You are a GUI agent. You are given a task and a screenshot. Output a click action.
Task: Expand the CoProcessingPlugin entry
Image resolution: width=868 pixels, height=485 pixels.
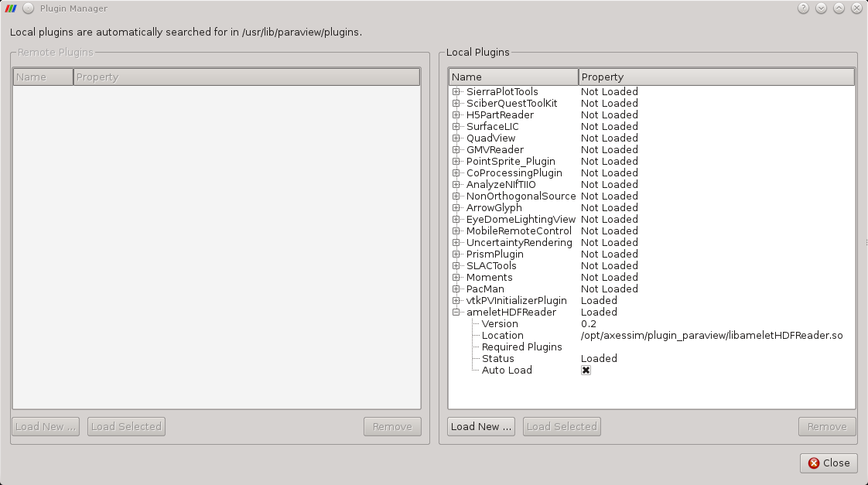tap(456, 172)
